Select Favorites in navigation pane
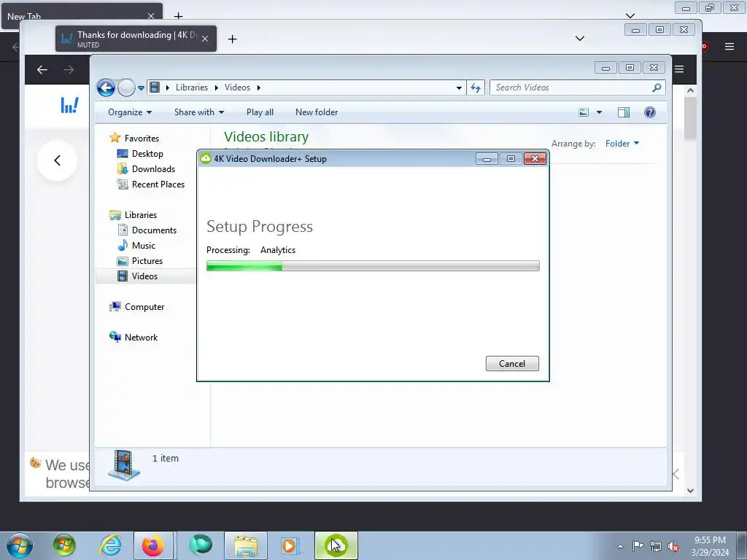Image resolution: width=747 pixels, height=560 pixels. click(142, 138)
